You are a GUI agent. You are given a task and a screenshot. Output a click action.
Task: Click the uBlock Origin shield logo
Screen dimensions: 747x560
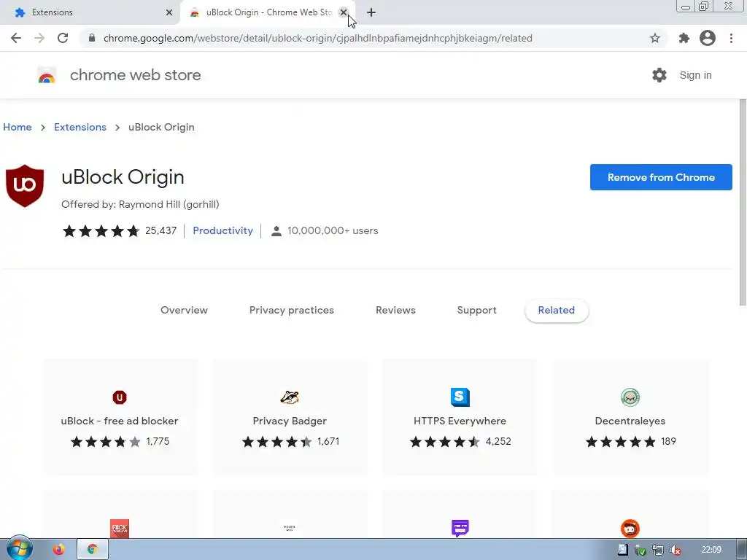25,186
